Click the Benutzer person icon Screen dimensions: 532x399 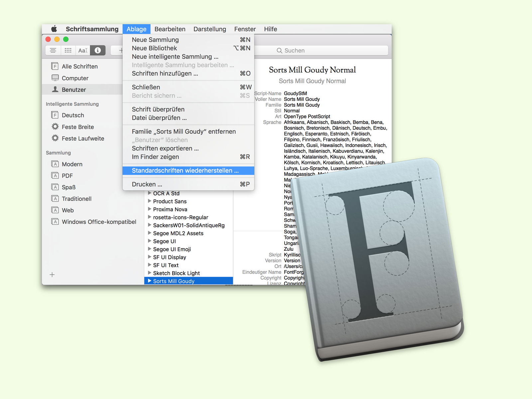point(55,89)
